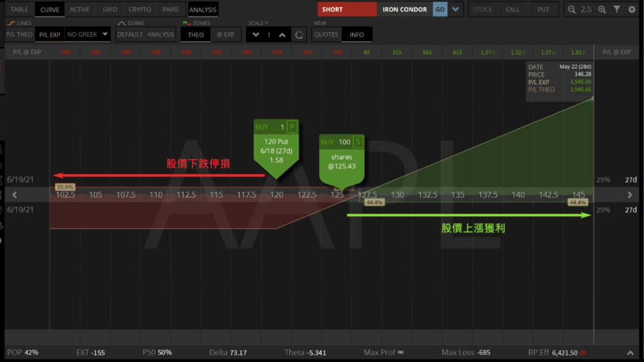This screenshot has width=644, height=362.
Task: Click the Scale Y value field
Action: click(269, 35)
